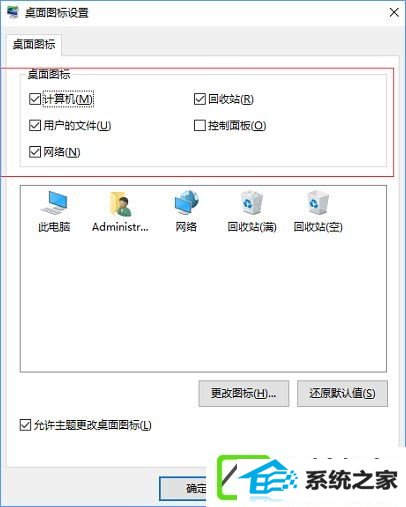Click the 还原默认值(S) button
Image resolution: width=406 pixels, height=507 pixels.
tap(342, 393)
